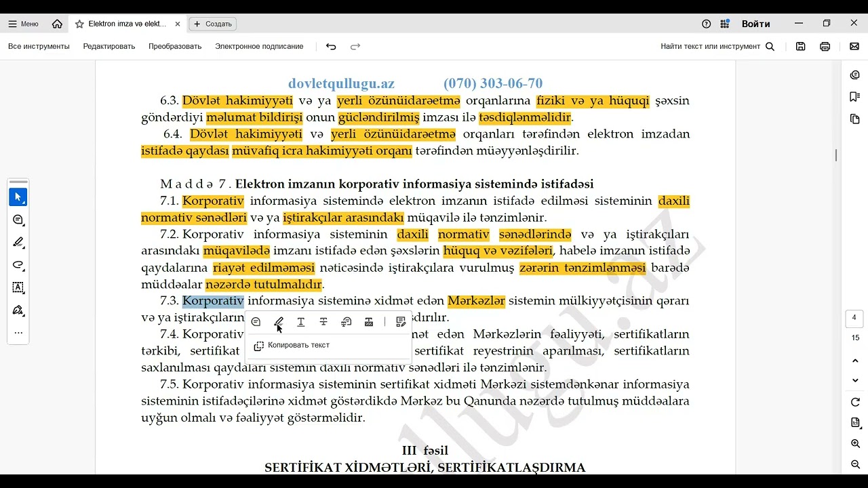Click the highlighted phrase iştirakçılar arasındakı
Screen dimensions: 868x488
(343, 218)
